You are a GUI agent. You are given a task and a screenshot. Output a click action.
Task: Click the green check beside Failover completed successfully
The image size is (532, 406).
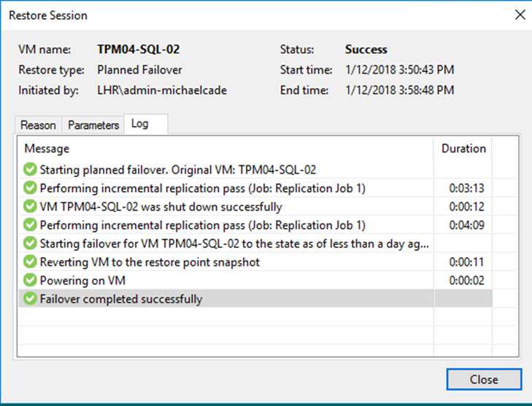pos(30,299)
